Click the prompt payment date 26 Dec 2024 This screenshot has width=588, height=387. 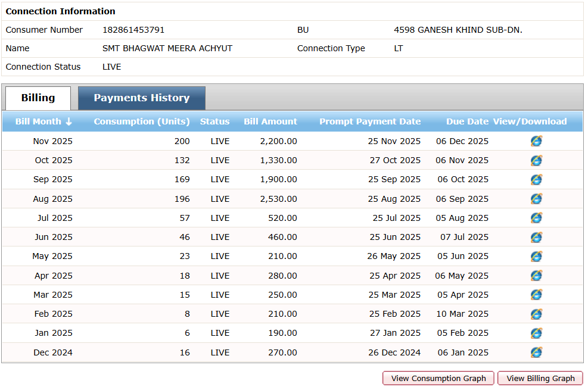coord(394,352)
